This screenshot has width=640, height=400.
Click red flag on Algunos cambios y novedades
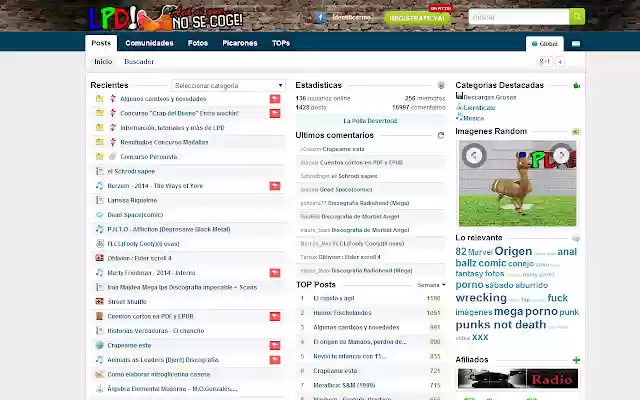click(x=275, y=99)
